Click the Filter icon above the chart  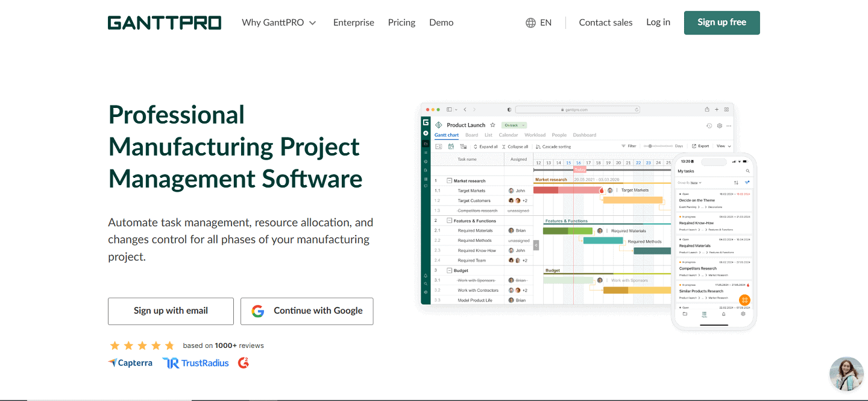(630, 145)
